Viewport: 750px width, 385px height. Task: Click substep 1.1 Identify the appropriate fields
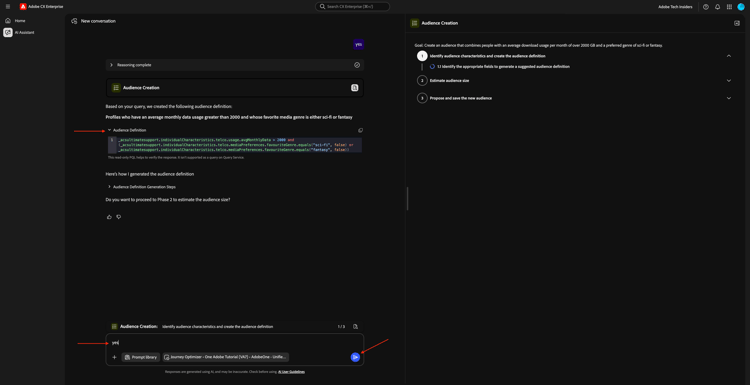503,66
